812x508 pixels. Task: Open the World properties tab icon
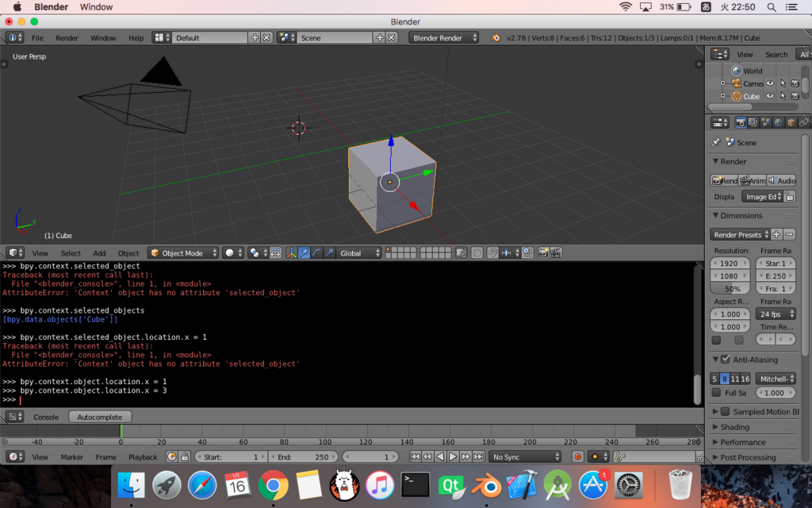coord(778,123)
